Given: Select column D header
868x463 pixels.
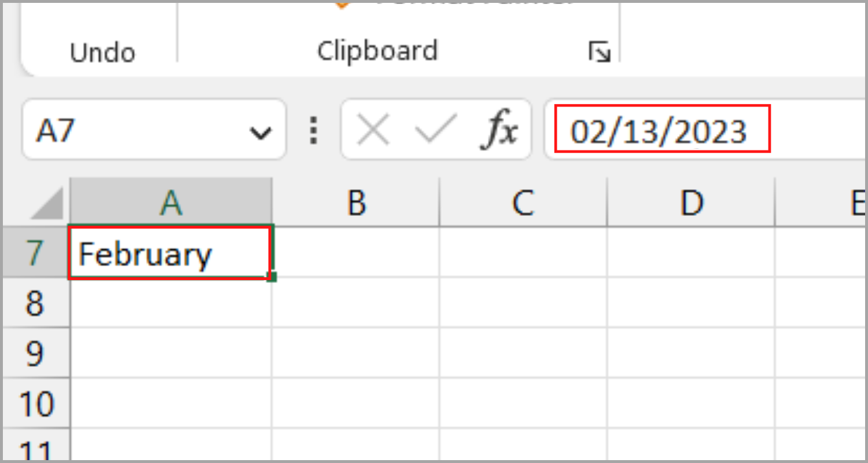Looking at the screenshot, I should (690, 201).
